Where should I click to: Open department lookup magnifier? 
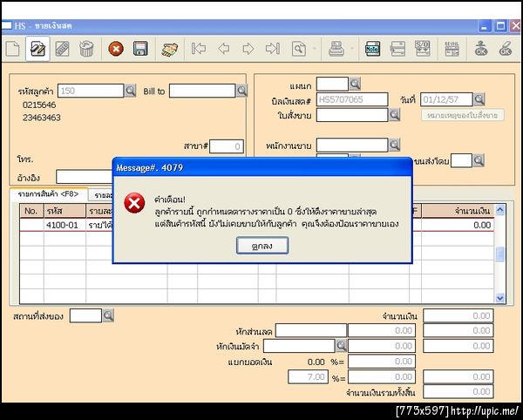pos(355,84)
